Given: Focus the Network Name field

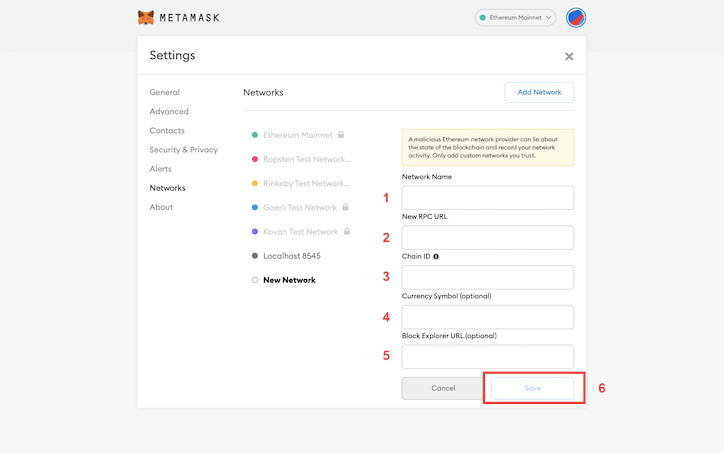Looking at the screenshot, I should click(x=487, y=197).
